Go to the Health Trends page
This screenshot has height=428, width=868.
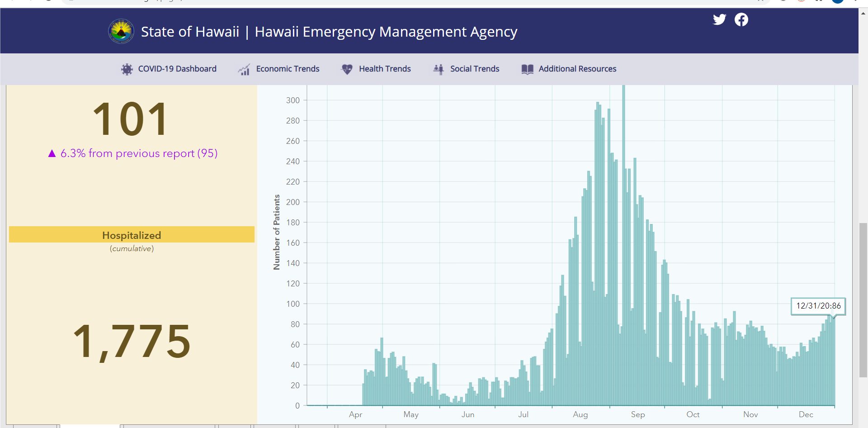[x=385, y=69]
